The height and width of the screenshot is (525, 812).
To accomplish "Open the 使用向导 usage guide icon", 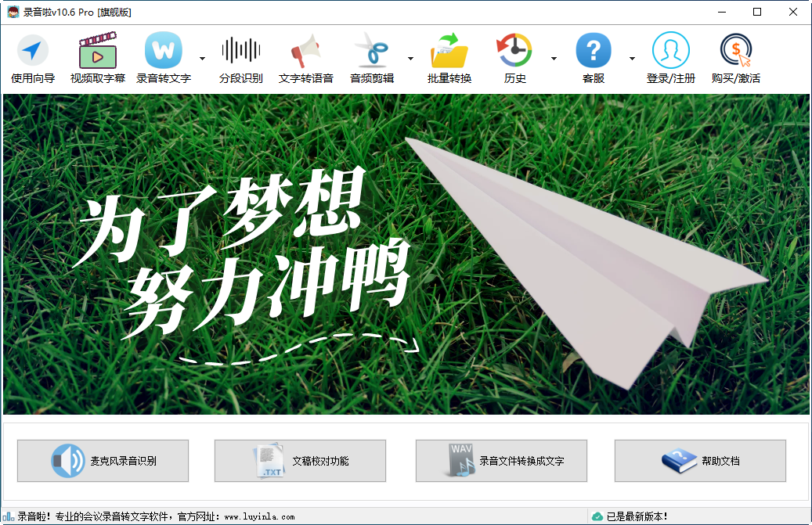I will click(33, 58).
